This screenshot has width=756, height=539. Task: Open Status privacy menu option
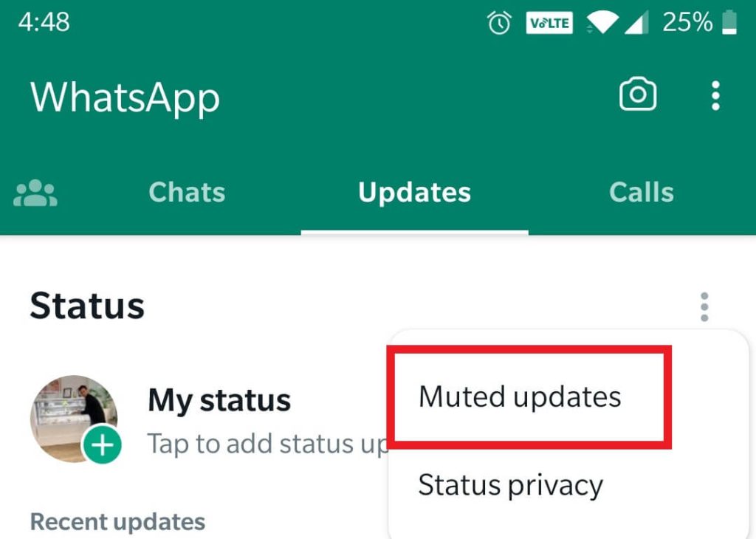click(511, 485)
